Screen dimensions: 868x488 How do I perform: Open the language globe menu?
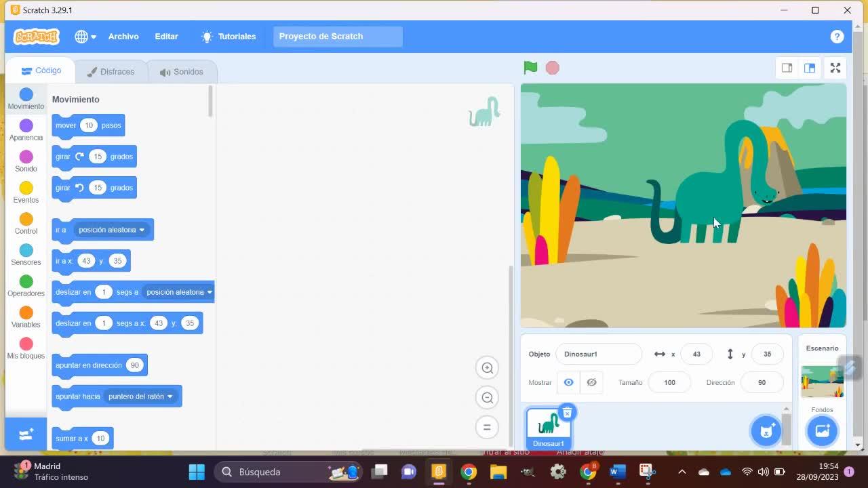pyautogui.click(x=85, y=37)
